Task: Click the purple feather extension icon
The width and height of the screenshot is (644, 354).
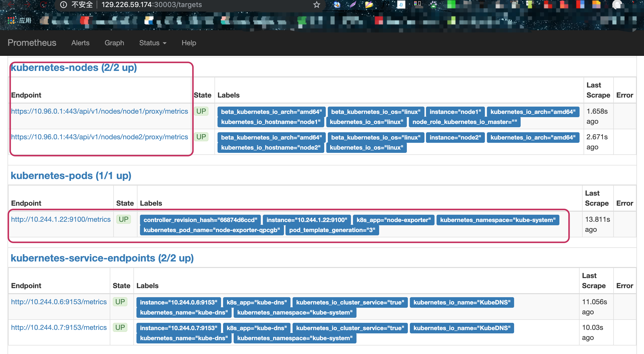Action: [353, 5]
